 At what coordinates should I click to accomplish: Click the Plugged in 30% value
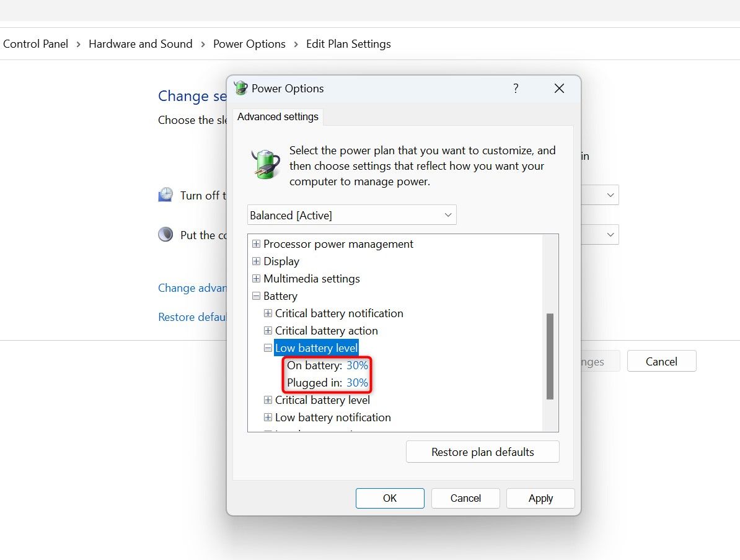pyautogui.click(x=357, y=383)
